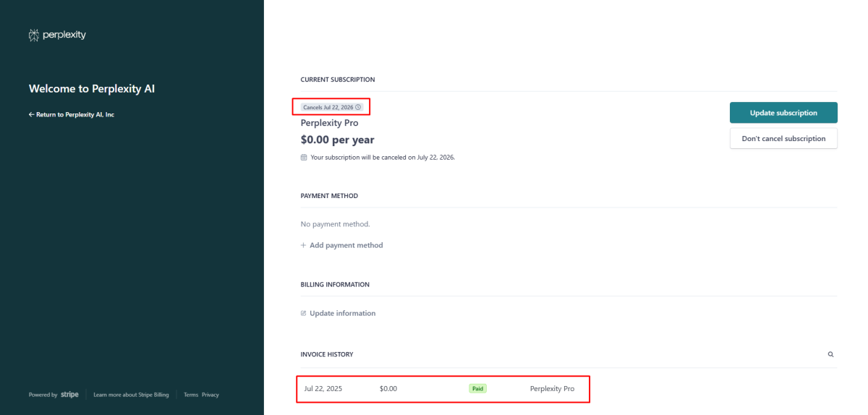Return to Perplexity AI, Inc link
Image resolution: width=868 pixels, height=415 pixels.
72,114
